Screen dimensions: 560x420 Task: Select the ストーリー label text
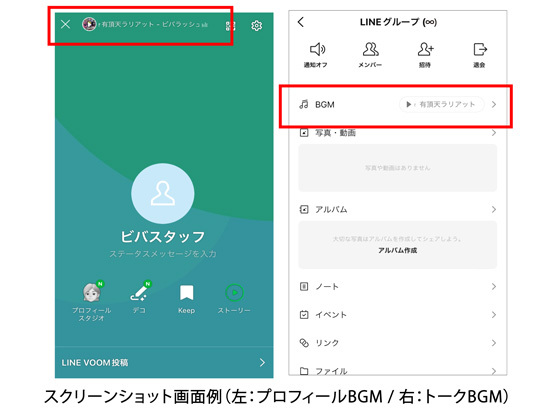(234, 310)
